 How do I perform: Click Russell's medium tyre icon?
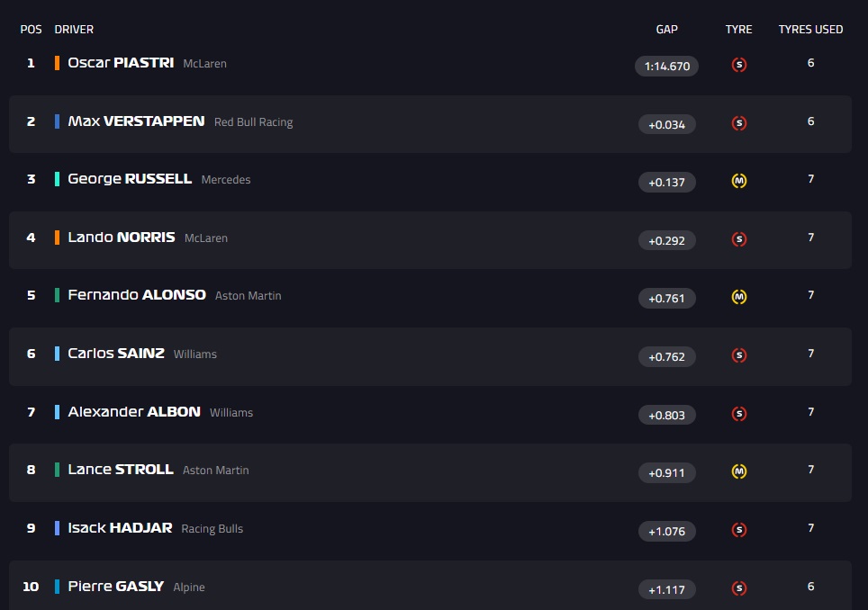click(x=739, y=181)
